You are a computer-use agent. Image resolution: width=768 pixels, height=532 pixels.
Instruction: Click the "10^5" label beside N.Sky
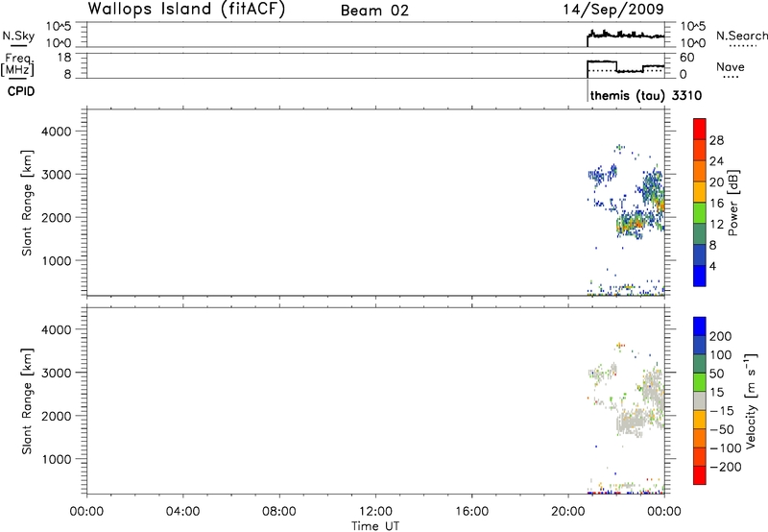59,27
